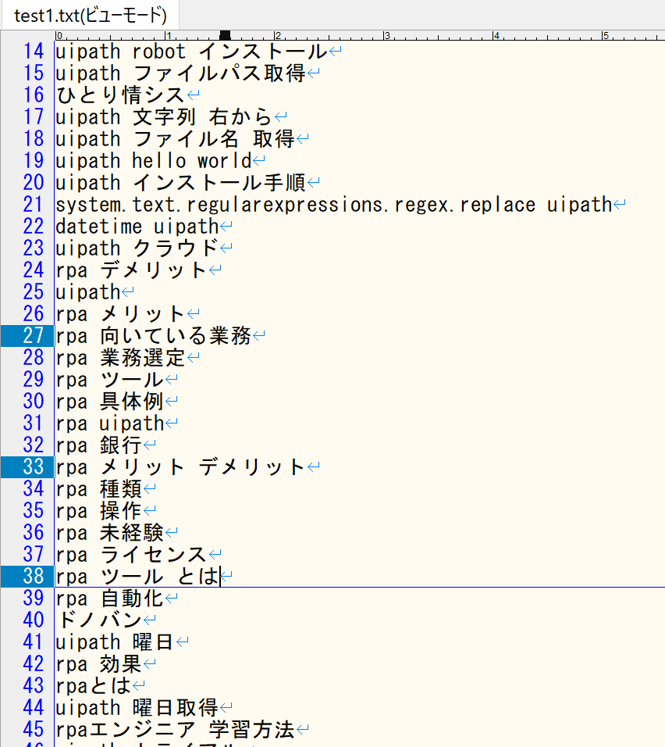Click line number 45 in the gutter
The width and height of the screenshot is (665, 747).
[33, 729]
